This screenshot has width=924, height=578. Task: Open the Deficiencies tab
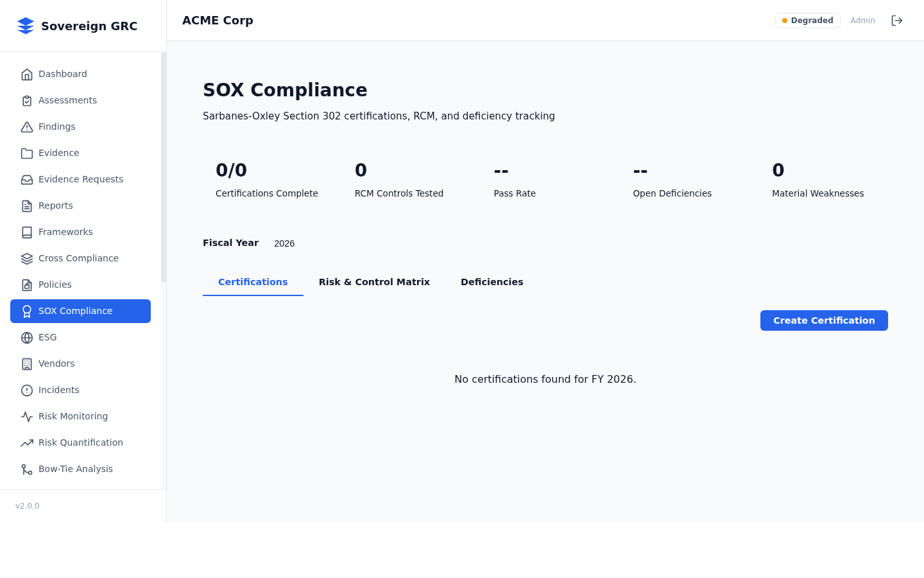tap(492, 281)
